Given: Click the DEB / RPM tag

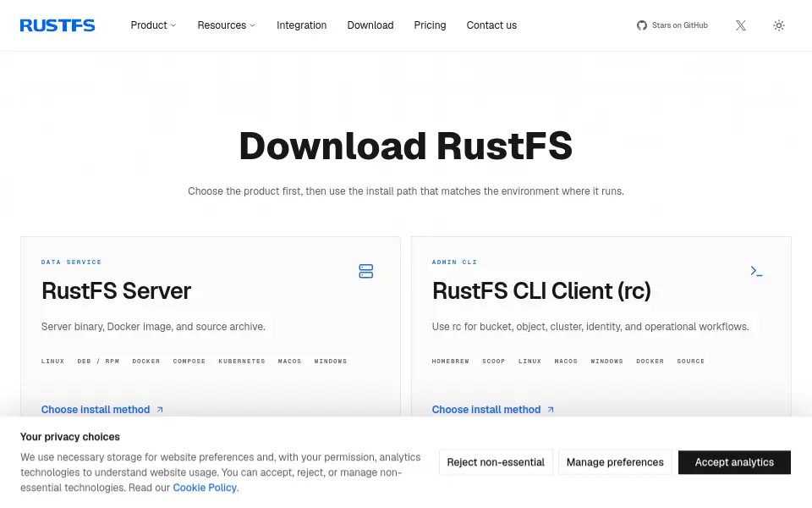Looking at the screenshot, I should click(x=98, y=362).
